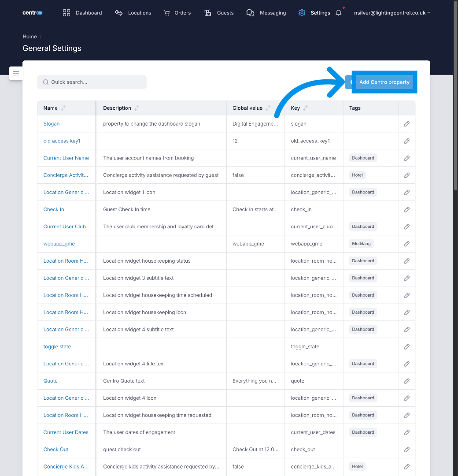Sort the table by Key column
The image size is (458, 476).
pos(306,108)
